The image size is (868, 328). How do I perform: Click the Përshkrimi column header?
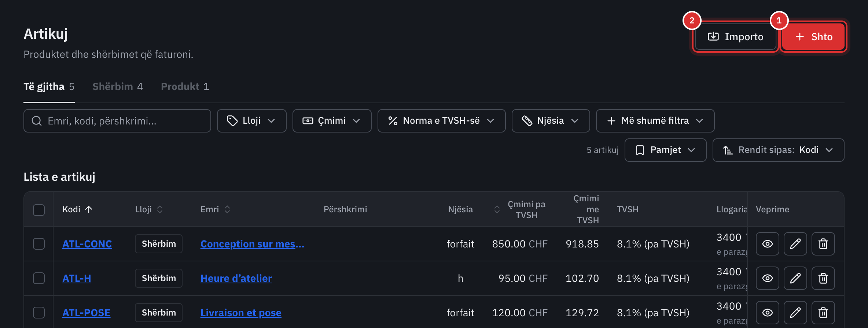345,209
